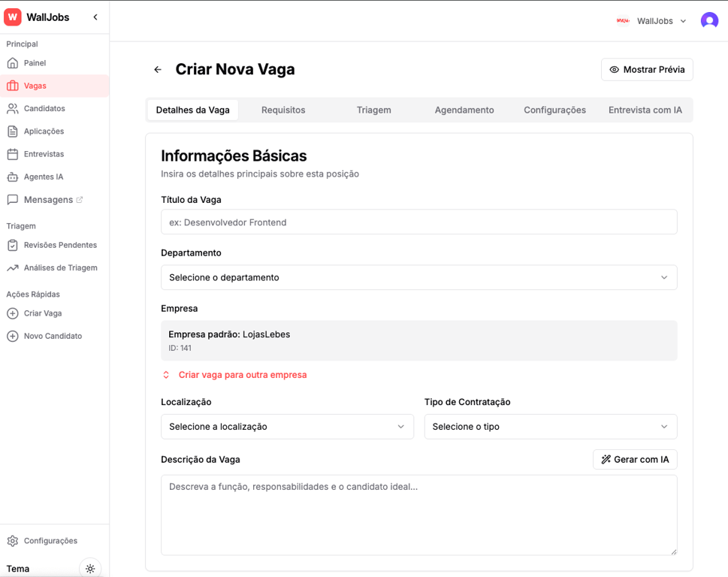Click Gerar com IA button

tap(635, 459)
